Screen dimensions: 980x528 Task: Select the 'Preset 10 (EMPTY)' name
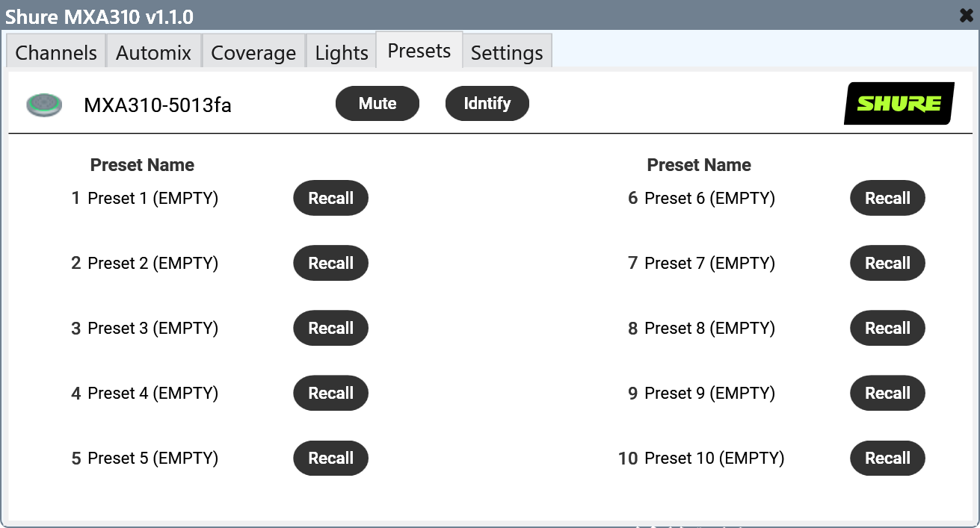[715, 458]
